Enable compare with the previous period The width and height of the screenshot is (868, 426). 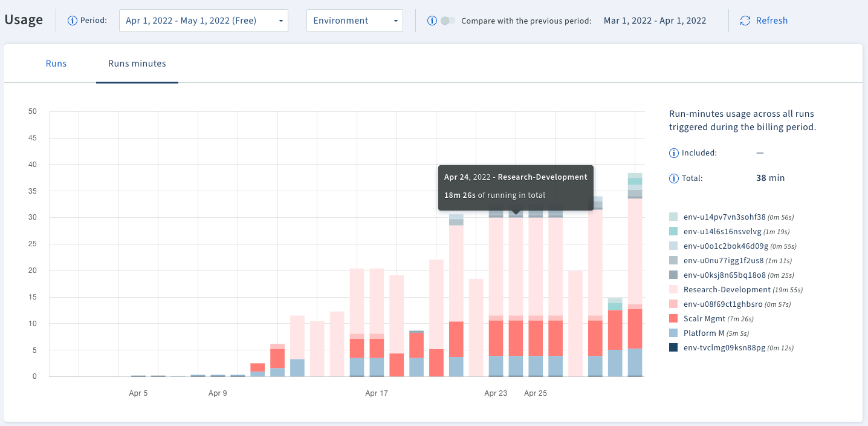click(x=447, y=20)
